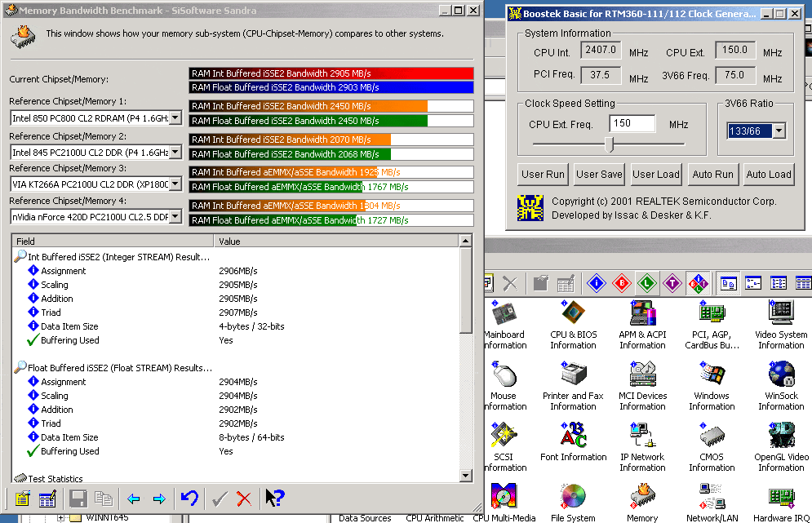Click the context help question-arrow icon
This screenshot has width=812, height=523.
[275, 499]
